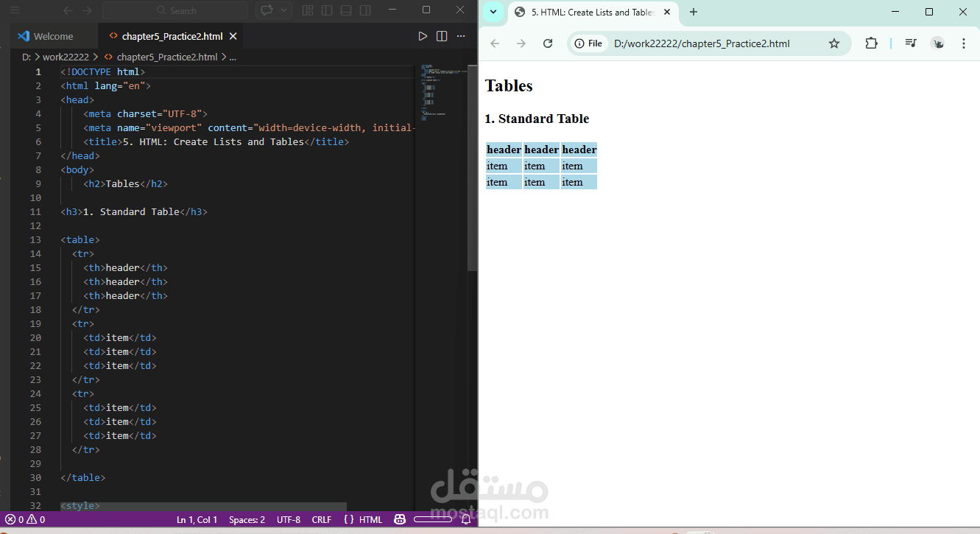This screenshot has width=980, height=534.
Task: Click the editor vertical scrollbar
Action: [473, 168]
